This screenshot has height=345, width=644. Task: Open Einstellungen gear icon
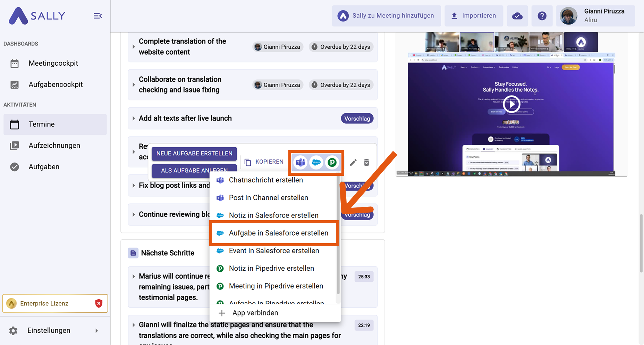point(13,330)
